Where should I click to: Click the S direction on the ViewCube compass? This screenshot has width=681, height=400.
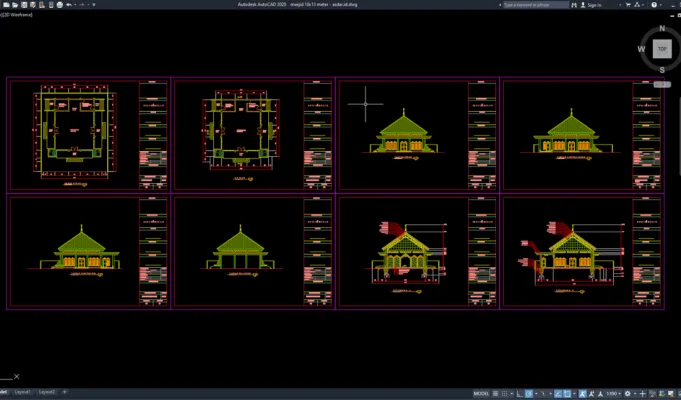662,70
